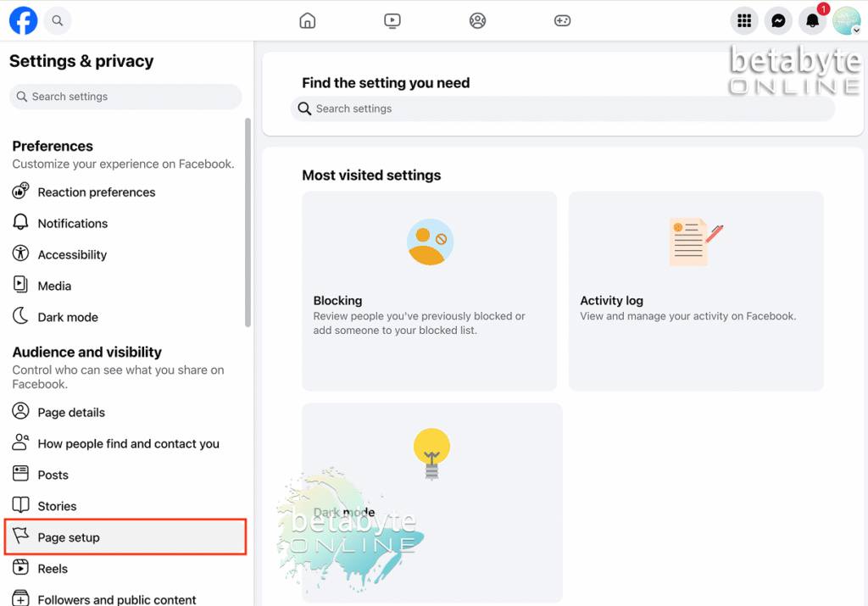868x606 pixels.
Task: Open How people find and contact you
Action: [x=128, y=444]
